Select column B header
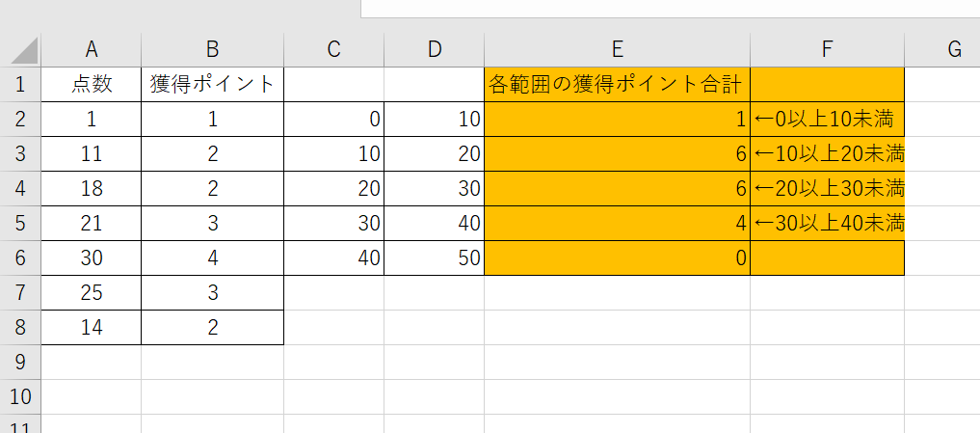The image size is (980, 433). 212,50
